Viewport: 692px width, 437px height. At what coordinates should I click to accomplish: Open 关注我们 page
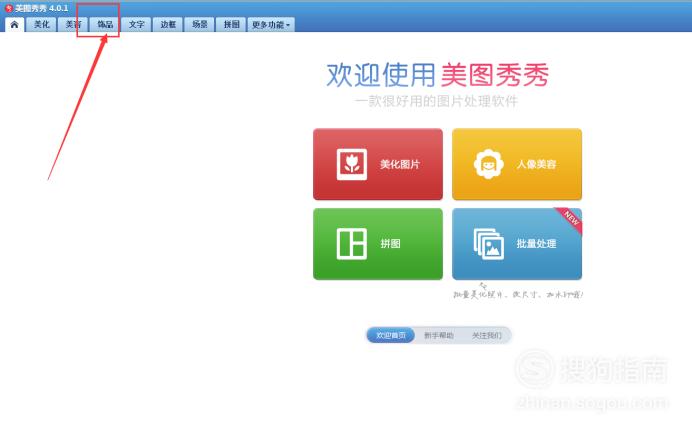[x=487, y=335]
